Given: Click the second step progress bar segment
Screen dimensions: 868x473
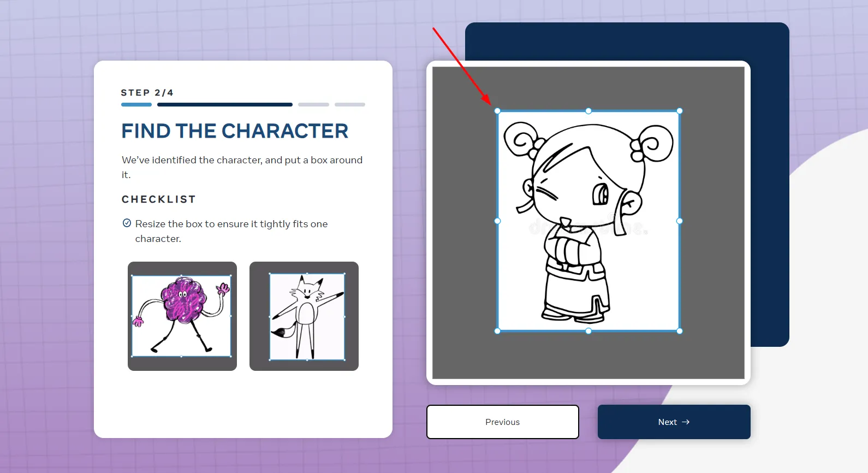Looking at the screenshot, I should pyautogui.click(x=225, y=104).
